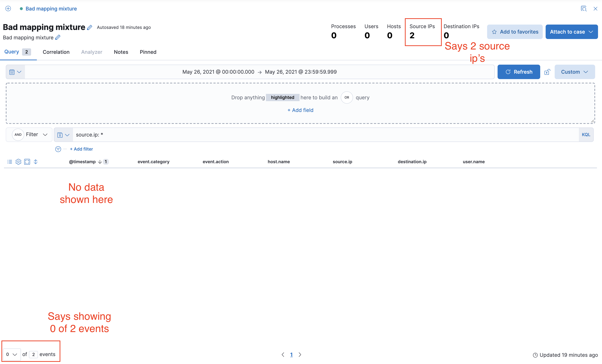Switch query language via KQL button
The image size is (602, 364).
[x=586, y=135]
